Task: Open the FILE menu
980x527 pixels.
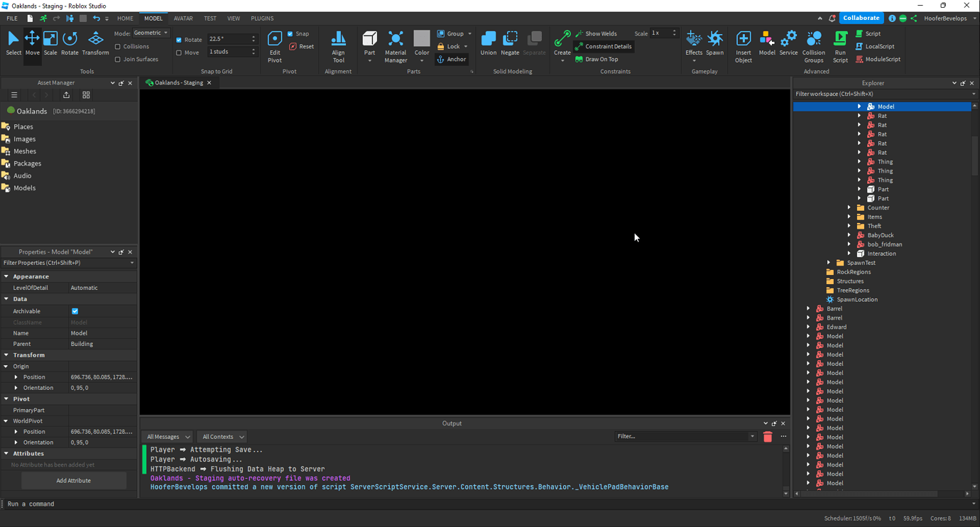Action: [12, 18]
